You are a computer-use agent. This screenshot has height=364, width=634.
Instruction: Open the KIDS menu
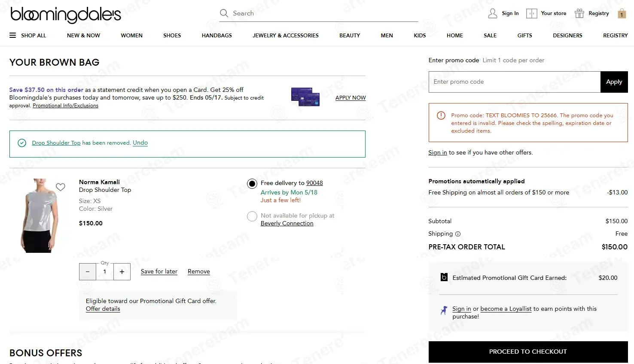(x=420, y=35)
